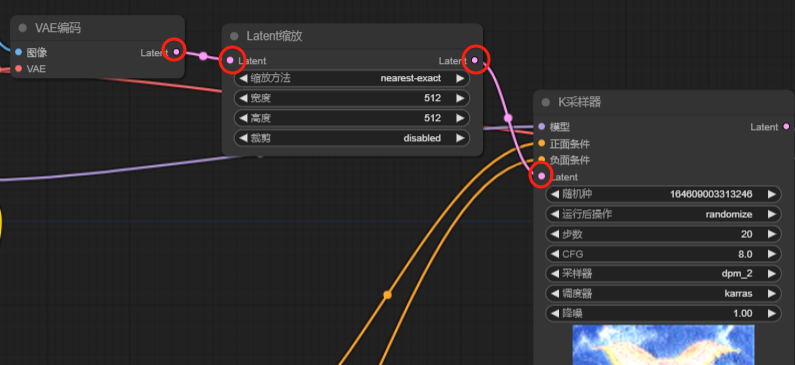Click the 降噪 value 1.00 field
This screenshot has width=795, height=365.
click(x=663, y=313)
